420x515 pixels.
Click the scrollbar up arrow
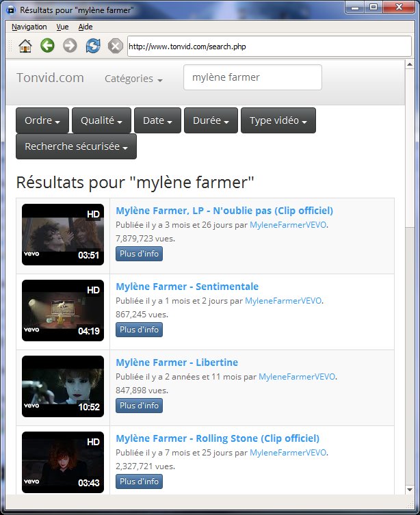pyautogui.click(x=410, y=64)
